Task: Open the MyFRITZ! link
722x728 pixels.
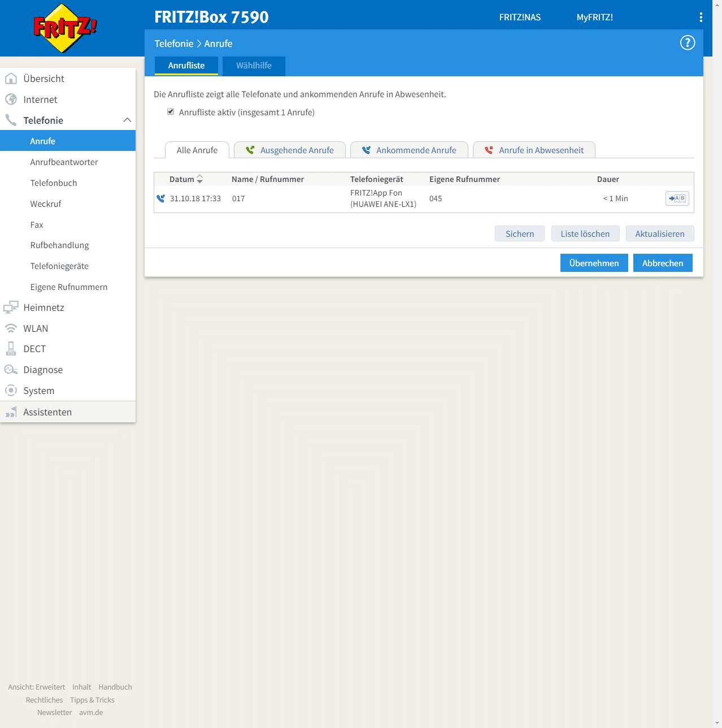Action: click(594, 18)
